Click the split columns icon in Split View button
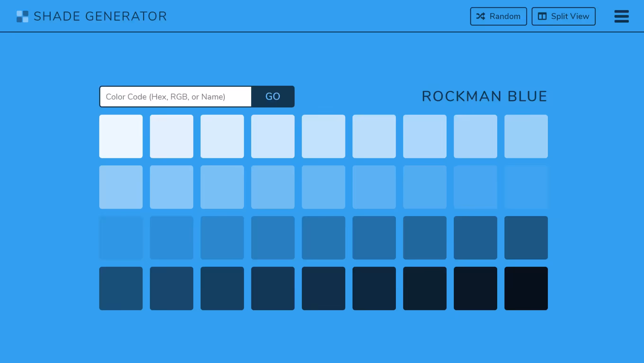 [542, 16]
